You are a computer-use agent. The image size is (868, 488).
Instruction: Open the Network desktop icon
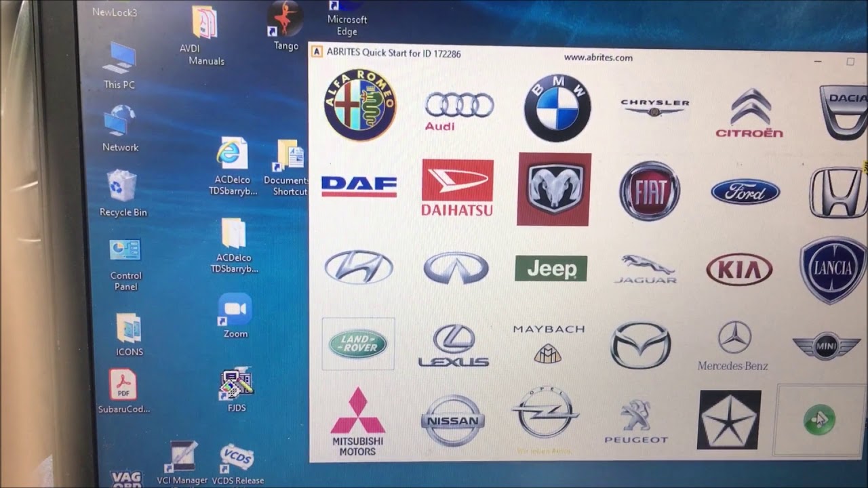120,128
